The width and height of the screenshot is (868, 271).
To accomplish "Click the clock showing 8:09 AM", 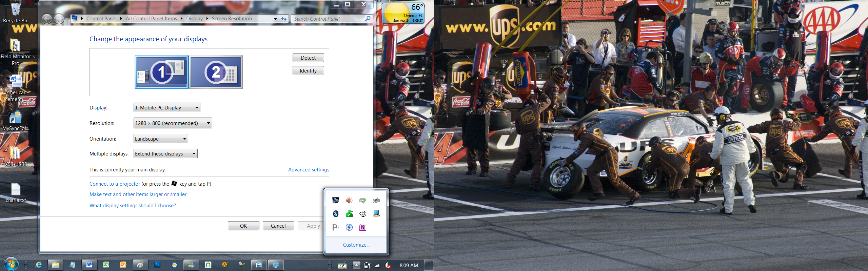I will tap(409, 266).
